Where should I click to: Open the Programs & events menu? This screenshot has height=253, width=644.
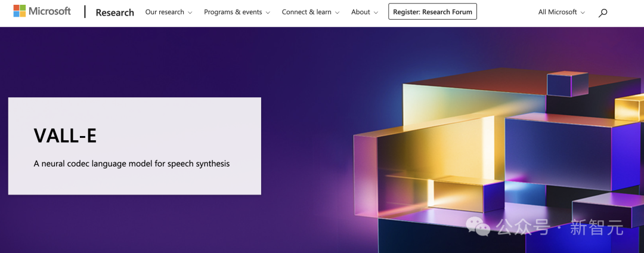(237, 12)
